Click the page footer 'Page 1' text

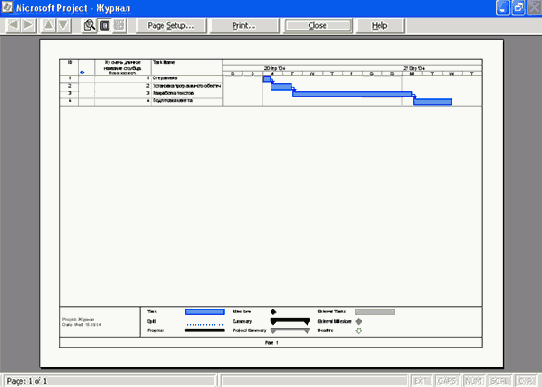(271, 343)
